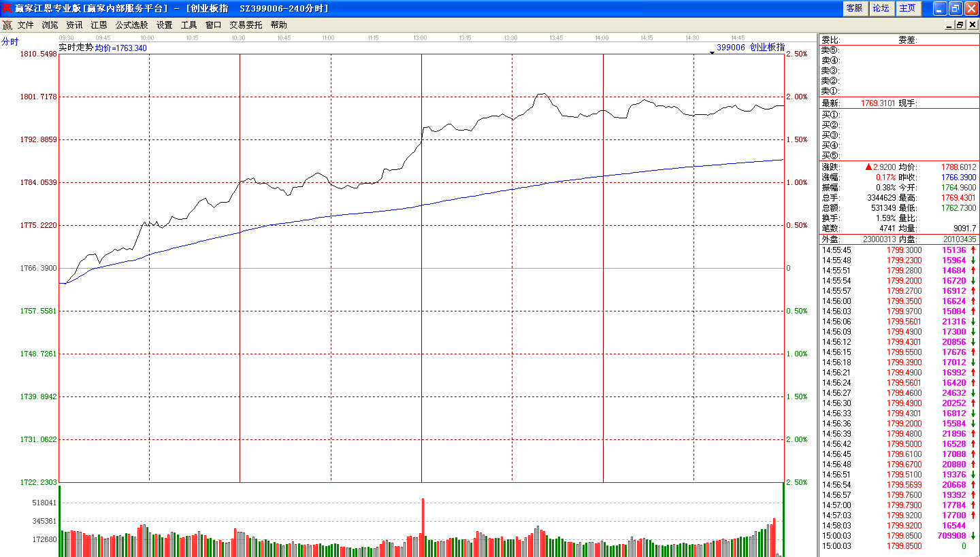Open the 窗口 menu
Viewport: 980px width, 557px height.
click(213, 24)
